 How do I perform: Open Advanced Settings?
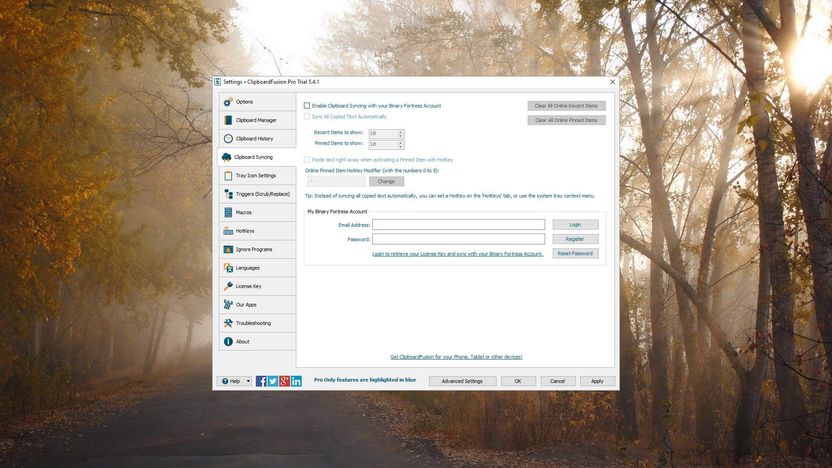click(462, 381)
